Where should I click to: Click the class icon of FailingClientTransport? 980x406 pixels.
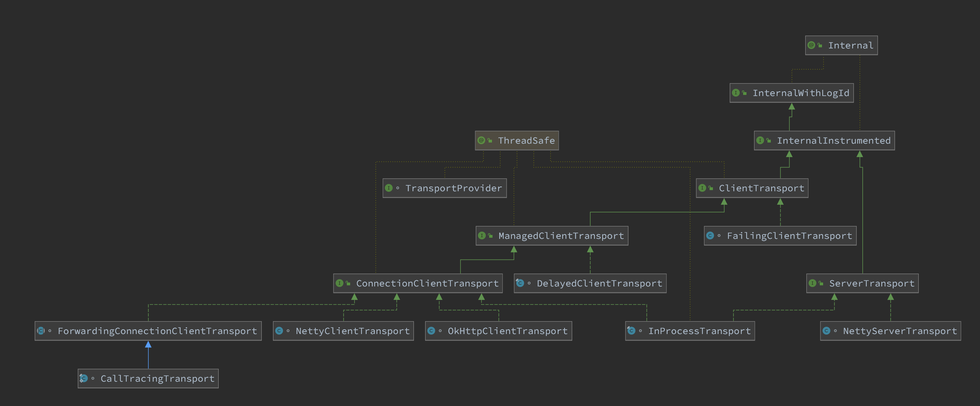pos(710,235)
